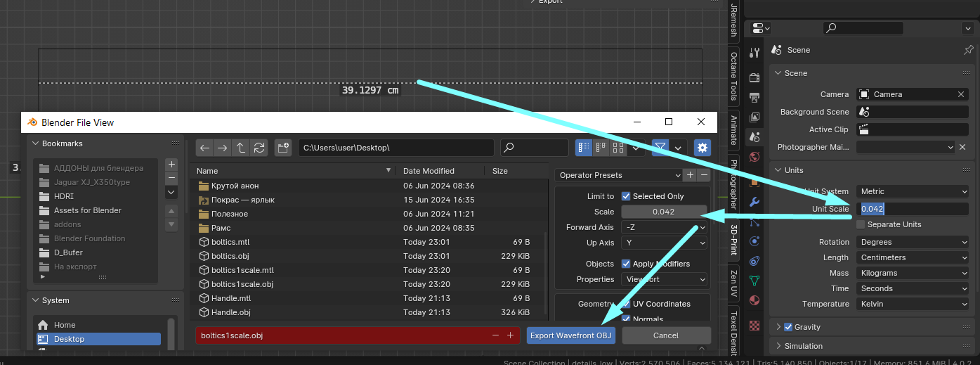Open Object Constraints properties tab
980x365 pixels.
[x=754, y=260]
